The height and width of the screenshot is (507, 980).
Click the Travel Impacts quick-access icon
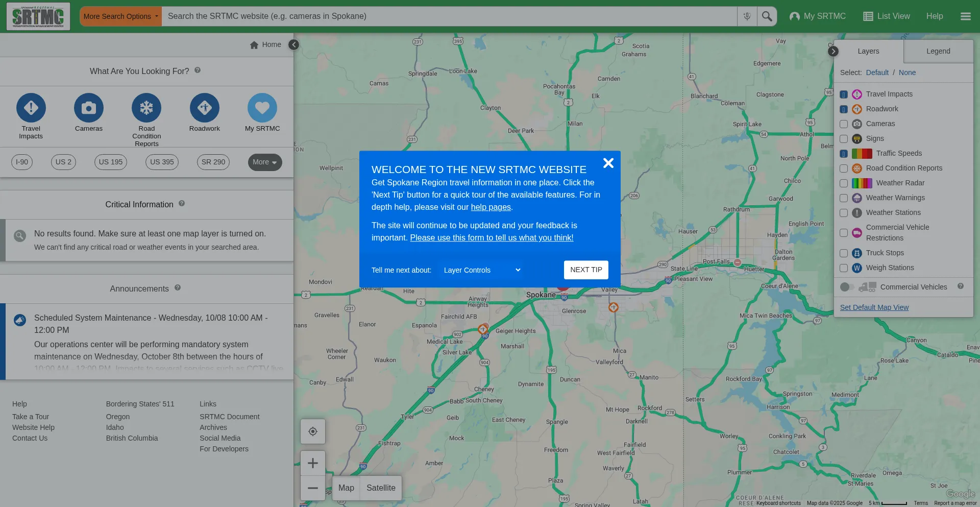pos(31,108)
